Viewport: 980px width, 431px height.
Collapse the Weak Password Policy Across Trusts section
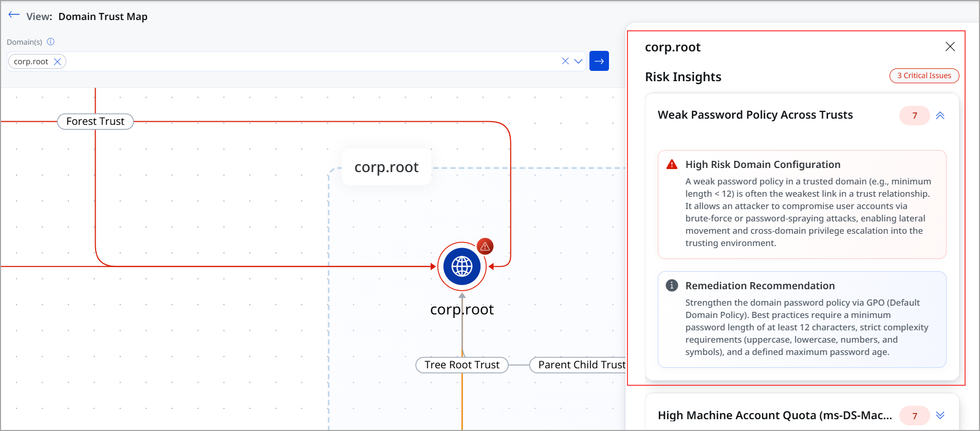940,116
